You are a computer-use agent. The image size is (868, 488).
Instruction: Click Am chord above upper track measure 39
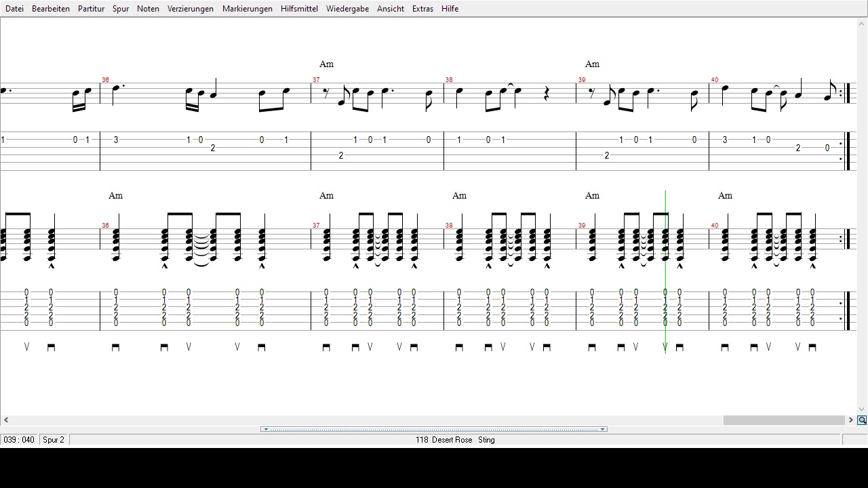[x=592, y=64]
